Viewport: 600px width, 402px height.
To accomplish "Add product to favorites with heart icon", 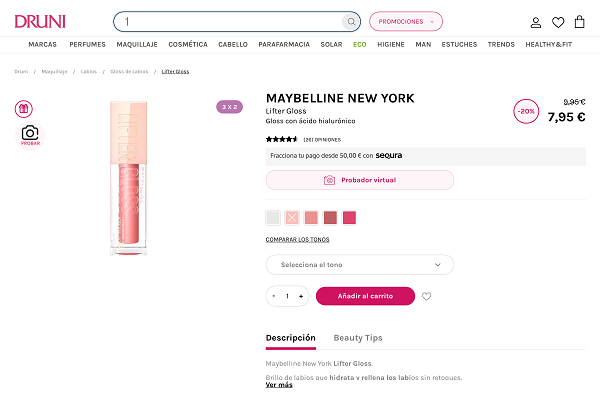I will point(427,296).
